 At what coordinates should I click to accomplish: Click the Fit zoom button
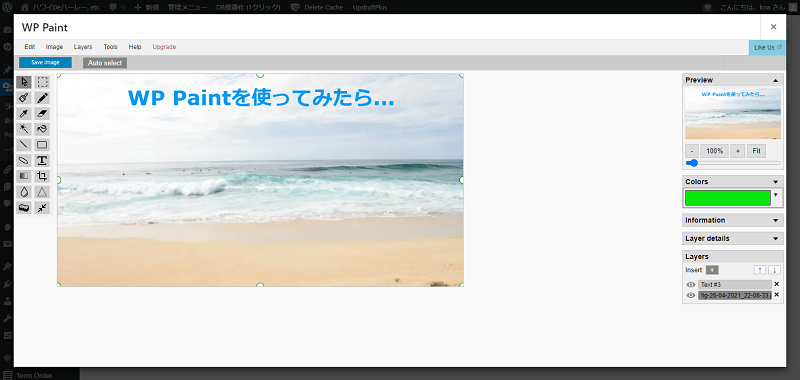pyautogui.click(x=757, y=151)
